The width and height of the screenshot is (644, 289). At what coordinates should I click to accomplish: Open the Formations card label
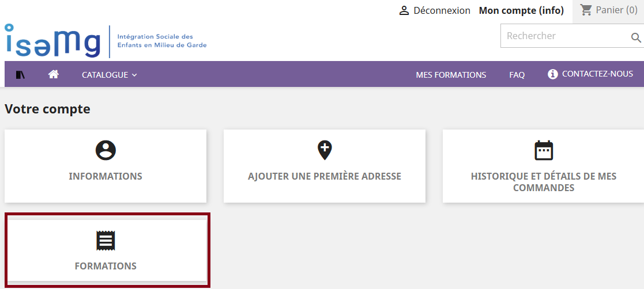106,266
